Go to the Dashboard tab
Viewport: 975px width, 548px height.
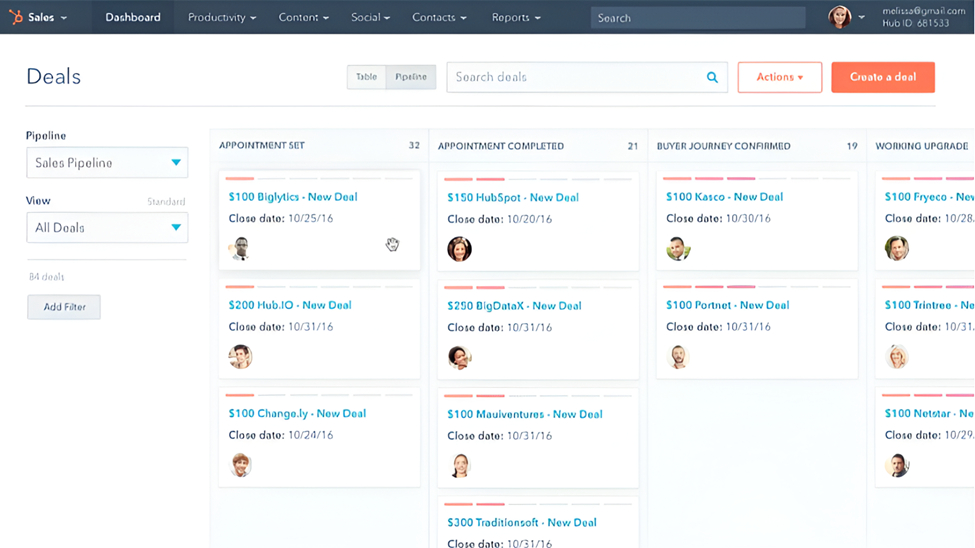point(133,17)
